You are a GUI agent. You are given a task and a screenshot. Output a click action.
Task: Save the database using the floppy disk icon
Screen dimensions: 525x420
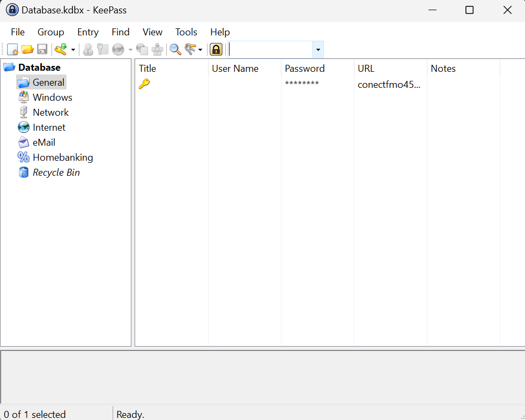pos(42,50)
